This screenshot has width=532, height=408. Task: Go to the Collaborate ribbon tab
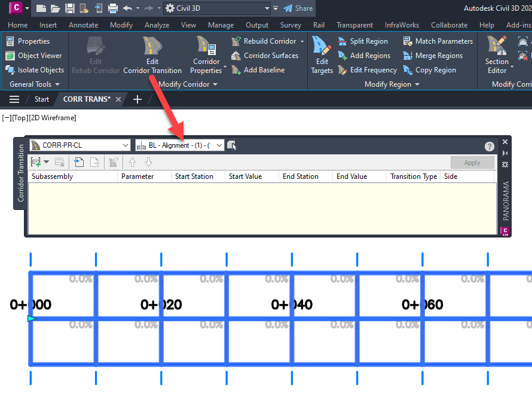click(x=450, y=25)
